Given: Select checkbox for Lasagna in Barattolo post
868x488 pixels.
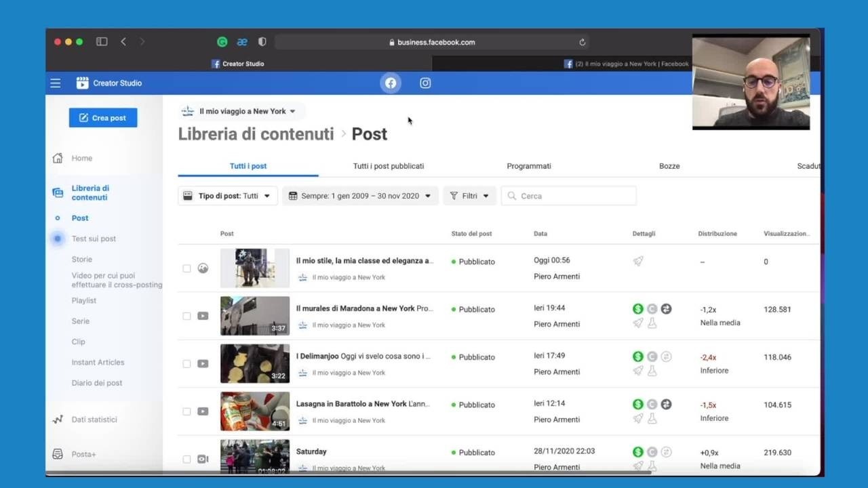Looking at the screenshot, I should pyautogui.click(x=186, y=411).
